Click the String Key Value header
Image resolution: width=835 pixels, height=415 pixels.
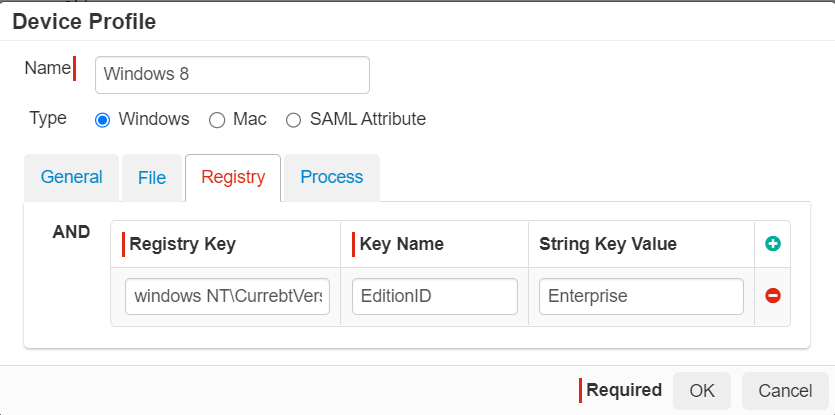608,244
